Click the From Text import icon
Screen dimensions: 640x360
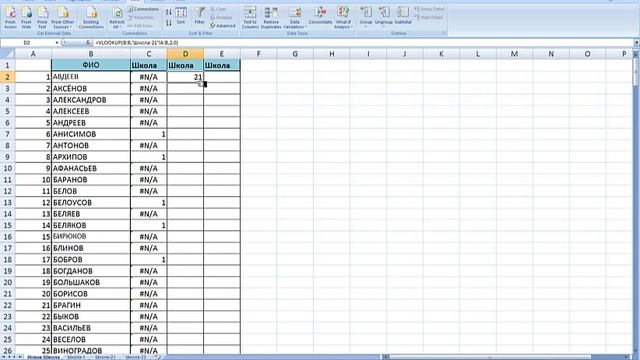point(42,18)
